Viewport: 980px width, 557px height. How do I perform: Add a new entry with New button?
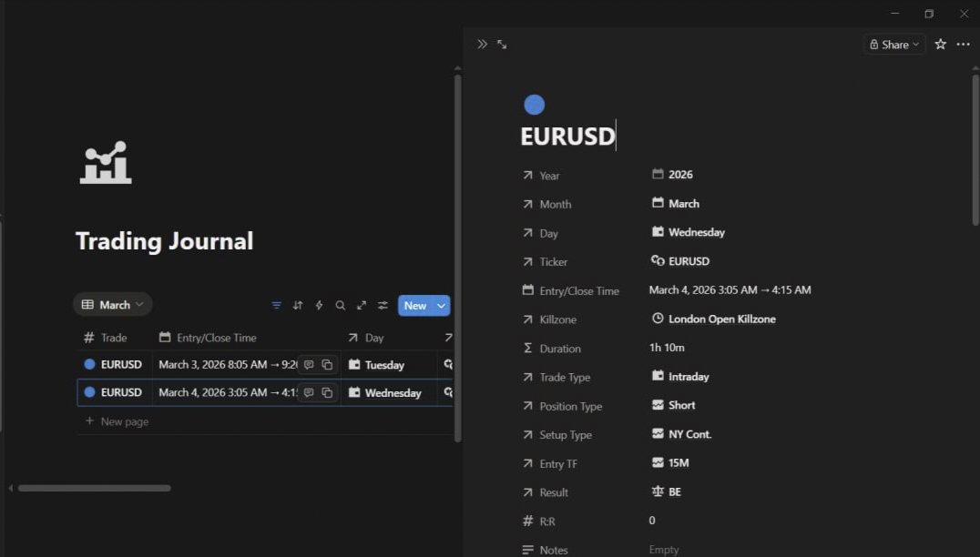[415, 306]
